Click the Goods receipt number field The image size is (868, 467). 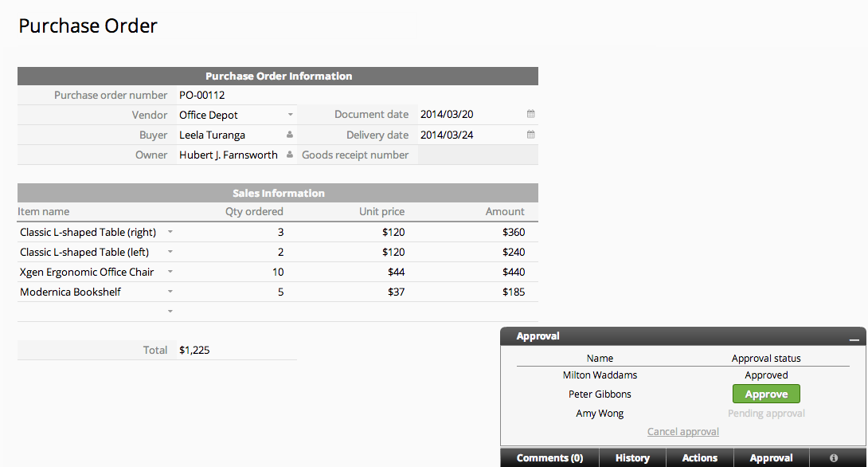point(477,155)
